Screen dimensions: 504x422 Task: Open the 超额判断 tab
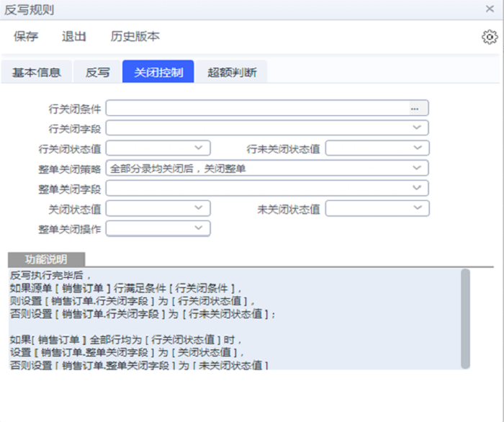231,72
